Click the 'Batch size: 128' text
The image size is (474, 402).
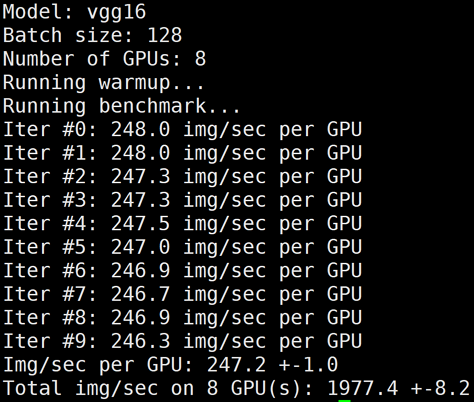pos(92,35)
